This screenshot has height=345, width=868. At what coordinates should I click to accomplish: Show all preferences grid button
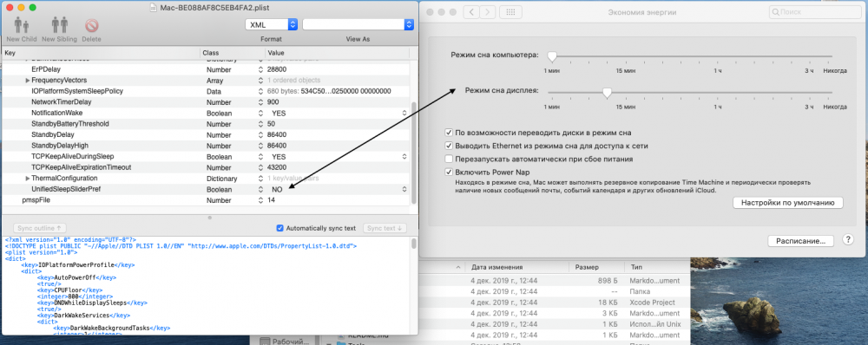pos(510,11)
